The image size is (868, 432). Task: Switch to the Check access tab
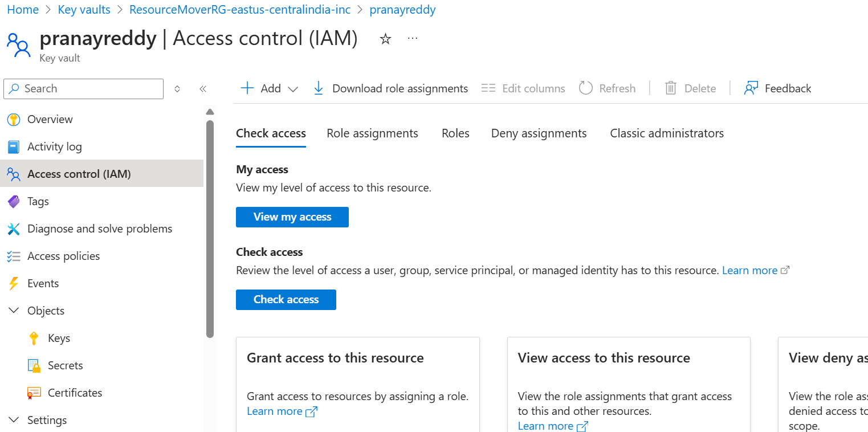[271, 133]
